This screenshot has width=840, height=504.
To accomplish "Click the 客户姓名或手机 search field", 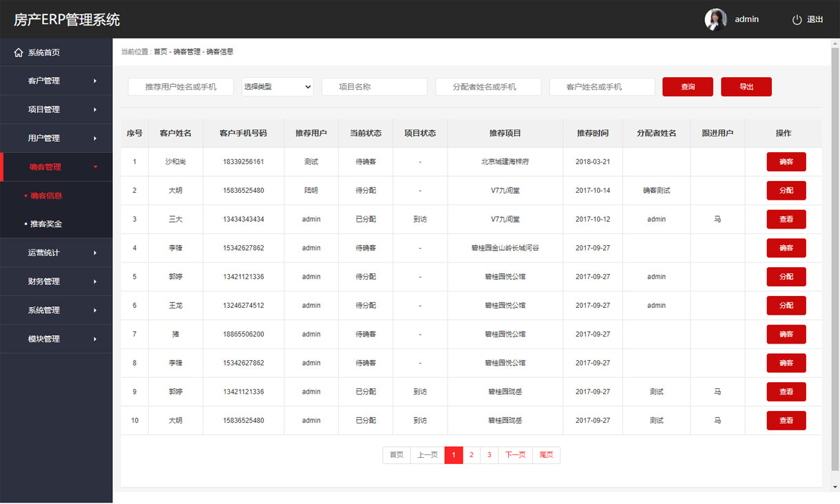I will coord(602,87).
